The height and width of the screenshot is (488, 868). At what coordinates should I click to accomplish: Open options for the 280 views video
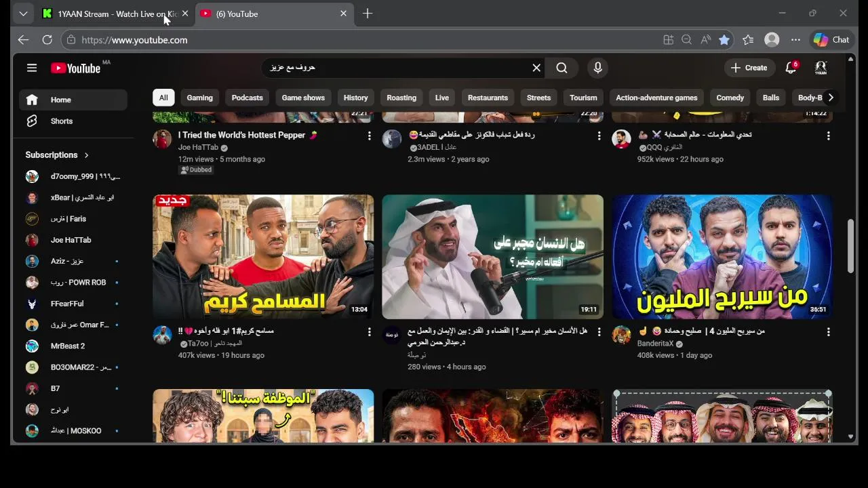point(599,332)
